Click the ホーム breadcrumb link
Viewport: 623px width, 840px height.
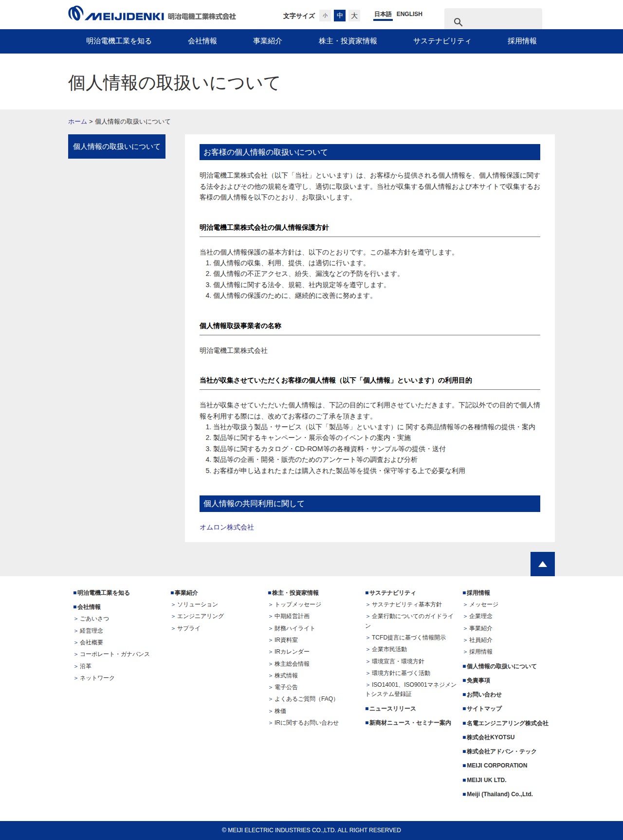(x=77, y=122)
